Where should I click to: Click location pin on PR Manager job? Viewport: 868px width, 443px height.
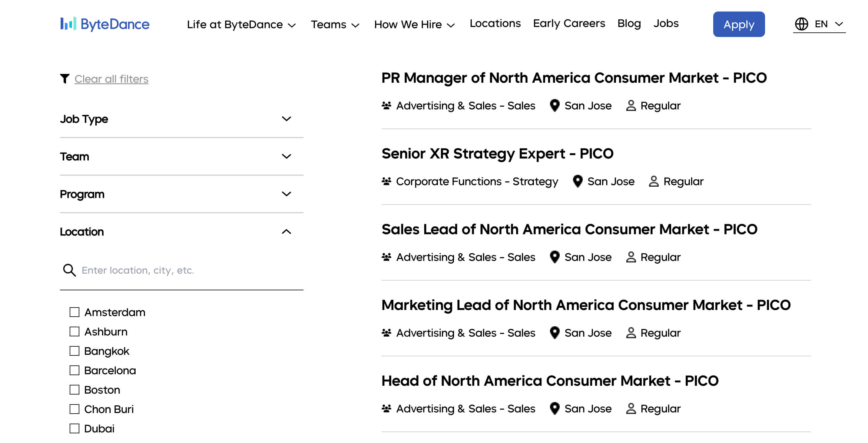(554, 105)
